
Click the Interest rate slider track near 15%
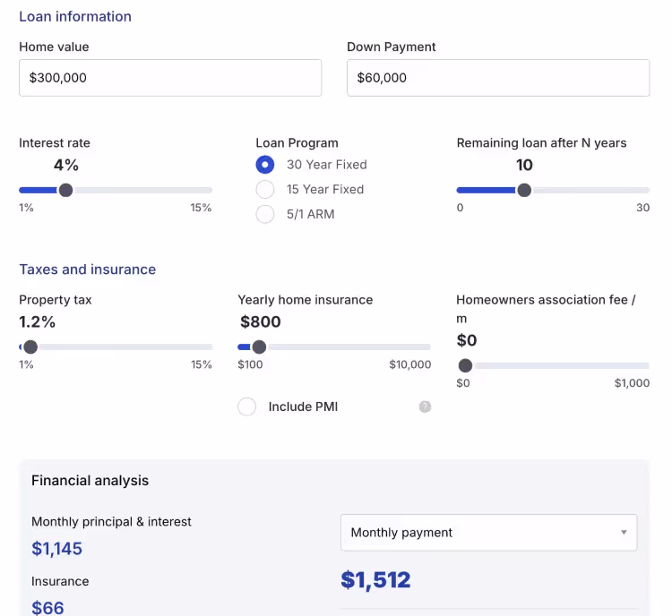pyautogui.click(x=204, y=190)
